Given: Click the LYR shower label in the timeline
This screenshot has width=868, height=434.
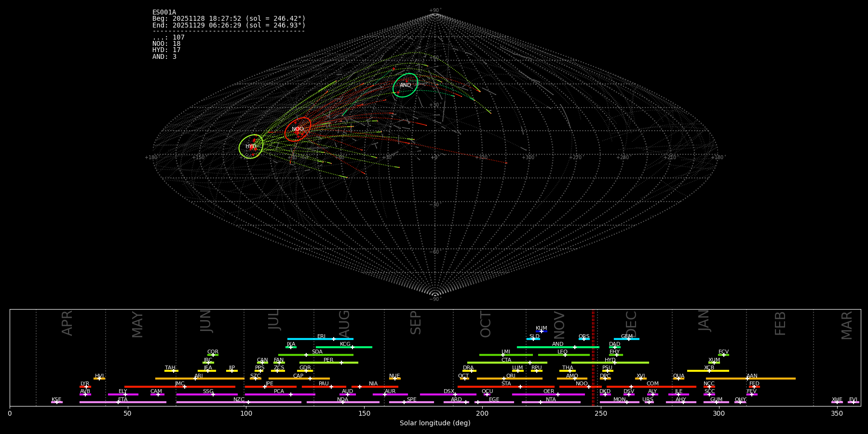Looking at the screenshot, I should pos(85,384).
